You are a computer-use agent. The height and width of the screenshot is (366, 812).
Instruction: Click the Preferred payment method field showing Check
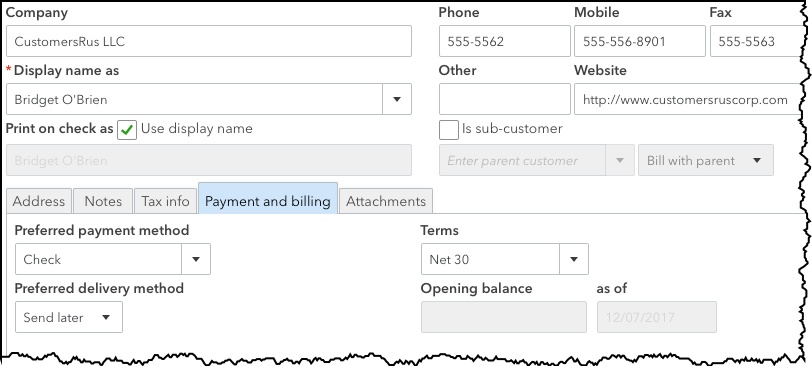pos(98,259)
